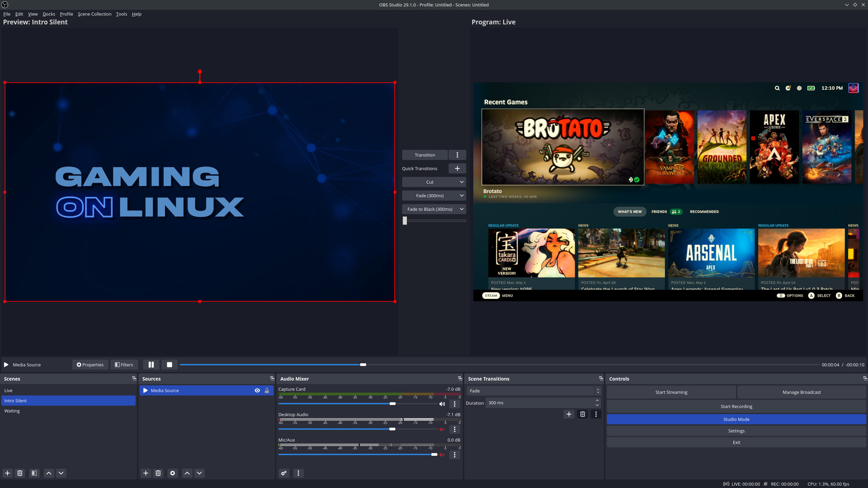Image resolution: width=868 pixels, height=488 pixels.
Task: Pause the media source playback
Action: tap(151, 365)
